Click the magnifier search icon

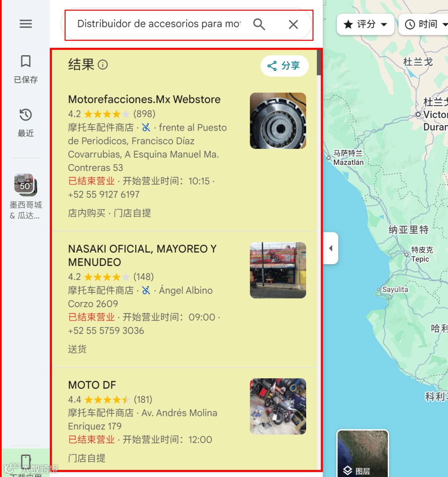[x=259, y=24]
